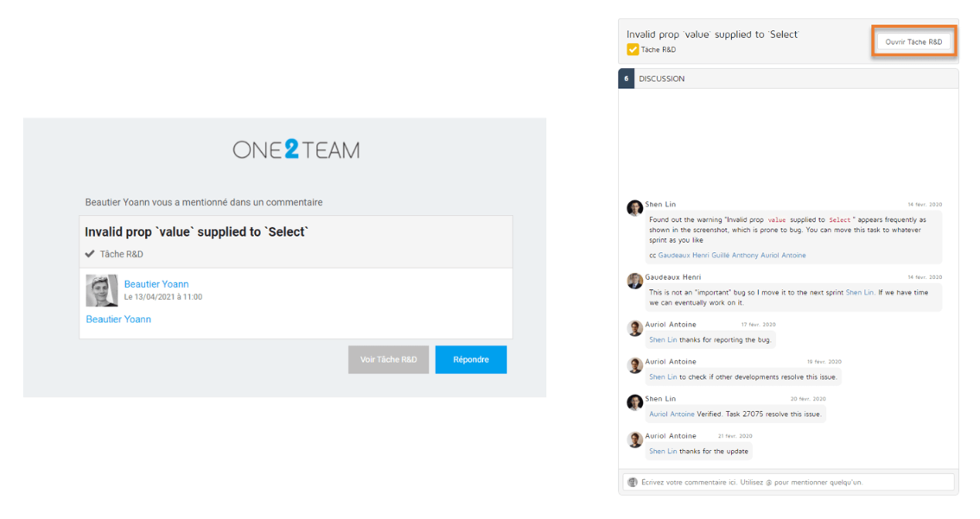Click Beautier Yoann's profile photo
Screen dimensions: 980x519
tap(101, 291)
